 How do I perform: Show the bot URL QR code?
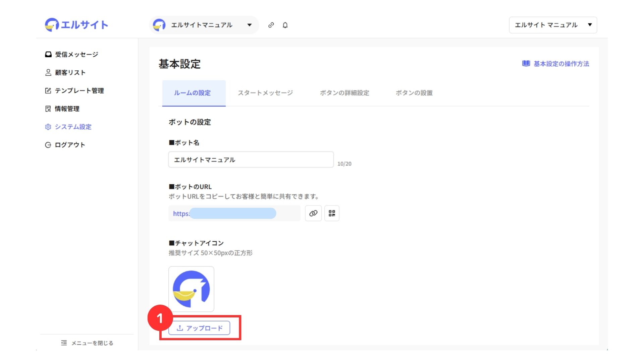(332, 214)
